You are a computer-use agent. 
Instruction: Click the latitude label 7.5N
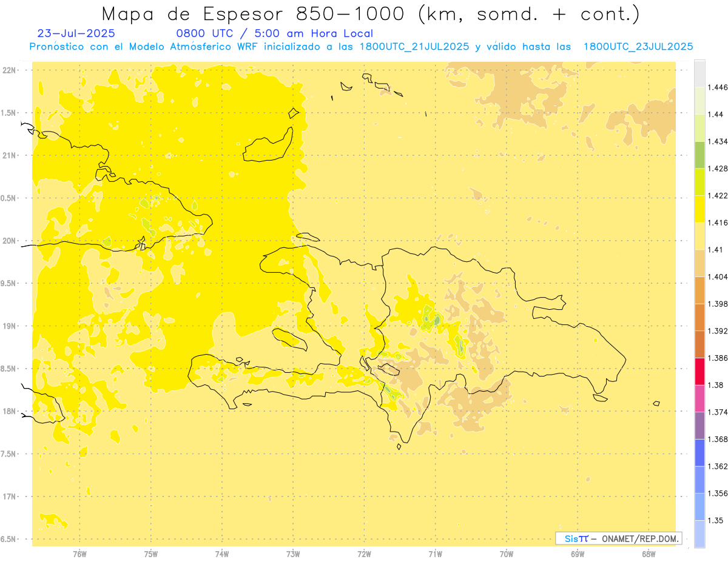(x=8, y=453)
